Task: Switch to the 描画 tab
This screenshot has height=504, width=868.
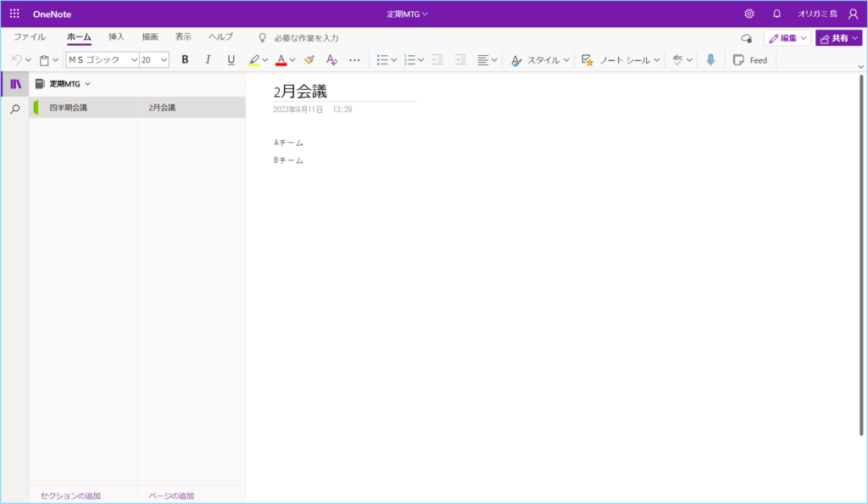Action: [150, 37]
